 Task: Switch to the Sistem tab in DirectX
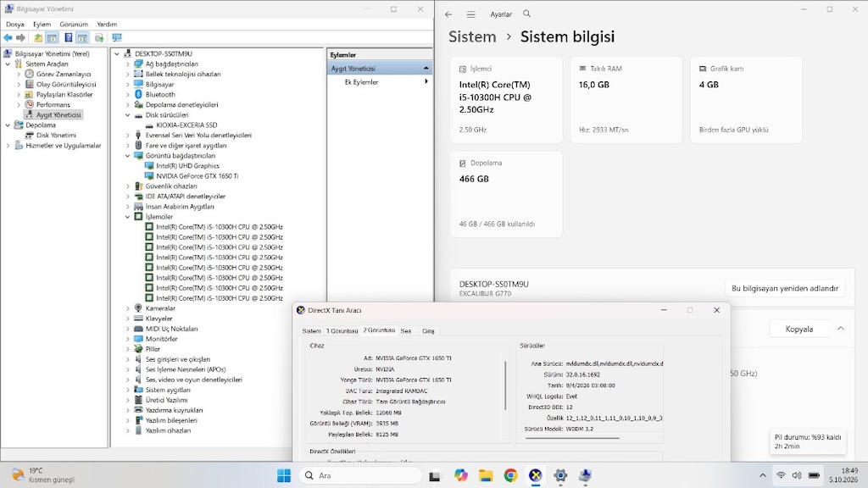pyautogui.click(x=311, y=331)
